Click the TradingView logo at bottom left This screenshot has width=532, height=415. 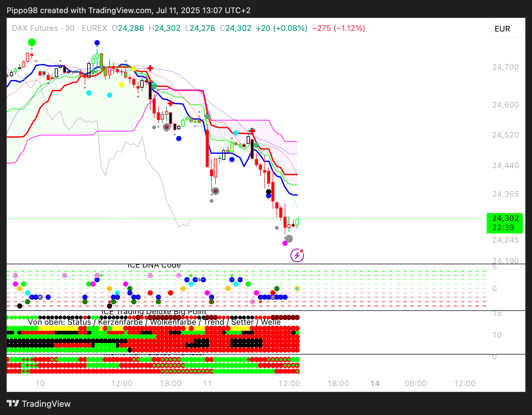click(39, 404)
